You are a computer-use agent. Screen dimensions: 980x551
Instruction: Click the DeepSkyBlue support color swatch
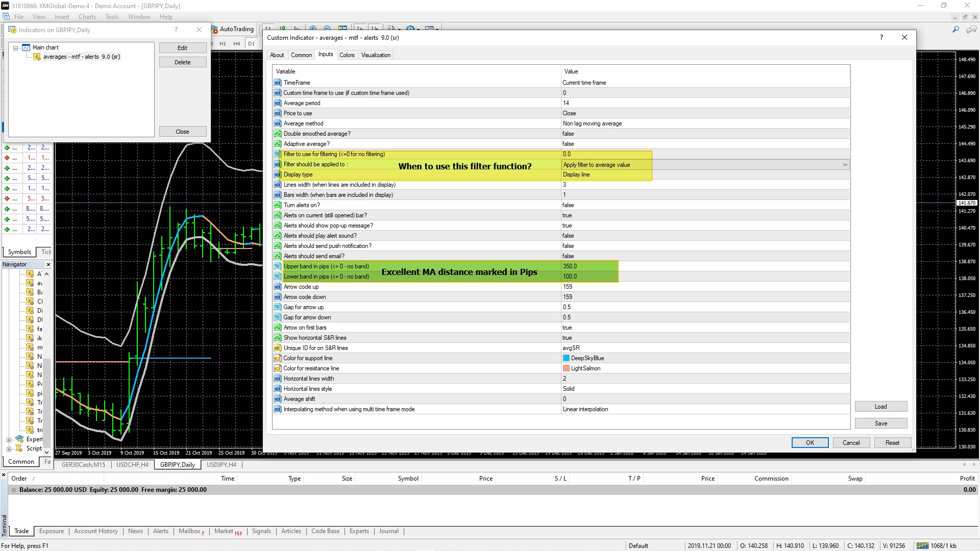pyautogui.click(x=566, y=358)
